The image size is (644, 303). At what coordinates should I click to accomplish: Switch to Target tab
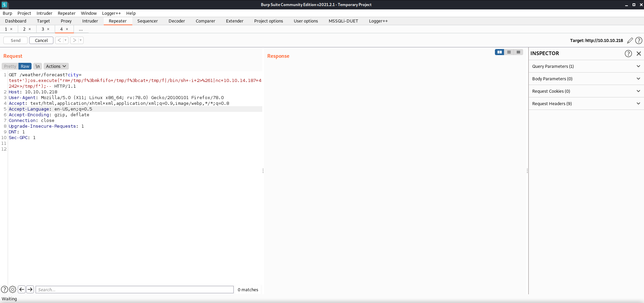43,21
